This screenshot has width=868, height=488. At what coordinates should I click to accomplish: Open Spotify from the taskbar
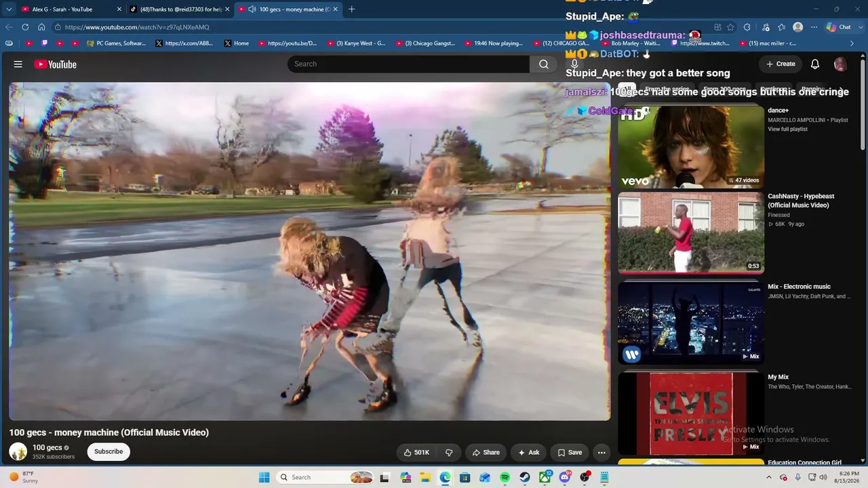click(505, 477)
